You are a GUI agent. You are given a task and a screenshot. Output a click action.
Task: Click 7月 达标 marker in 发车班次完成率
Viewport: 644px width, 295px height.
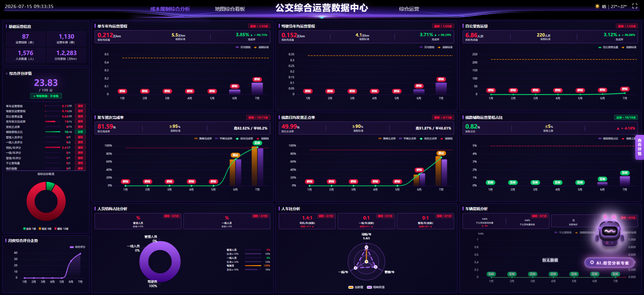tap(257, 143)
